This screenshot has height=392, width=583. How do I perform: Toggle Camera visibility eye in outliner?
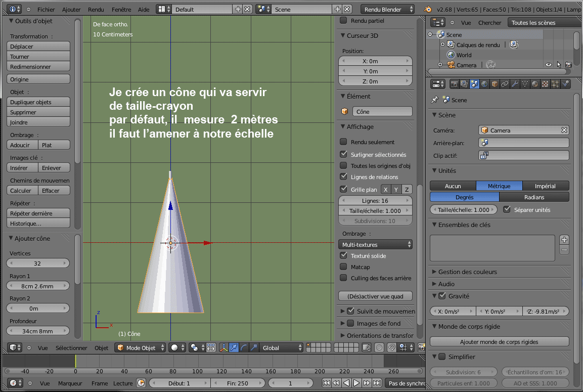click(548, 65)
